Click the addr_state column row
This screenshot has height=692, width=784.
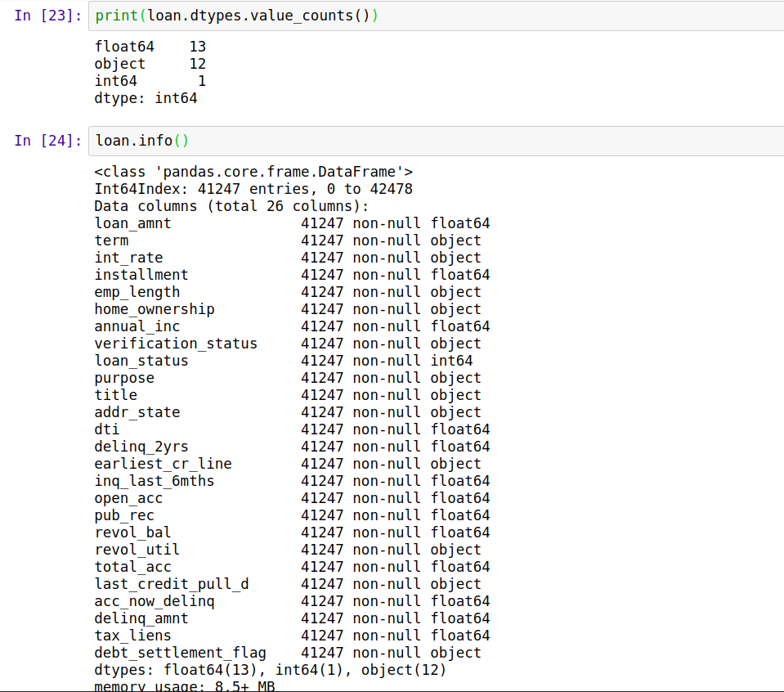click(x=288, y=412)
